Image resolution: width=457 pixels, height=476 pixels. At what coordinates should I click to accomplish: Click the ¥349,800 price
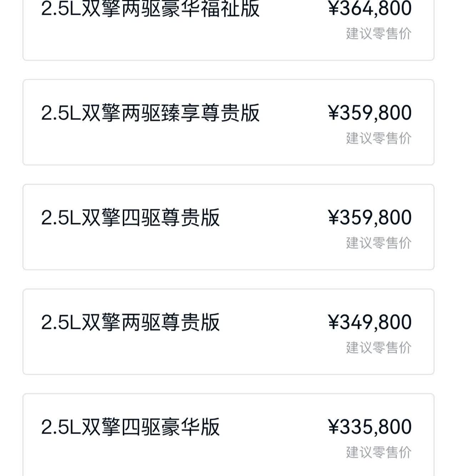point(370,322)
